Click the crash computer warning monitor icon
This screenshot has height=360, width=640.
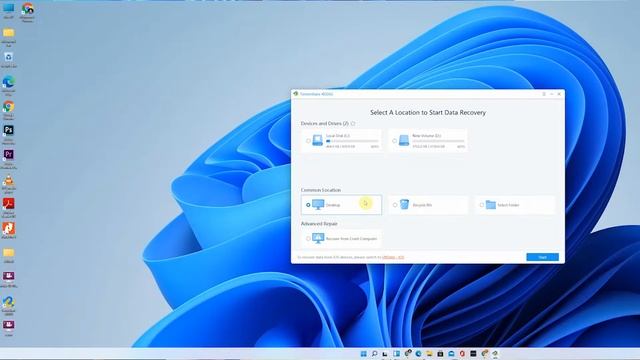(318, 238)
